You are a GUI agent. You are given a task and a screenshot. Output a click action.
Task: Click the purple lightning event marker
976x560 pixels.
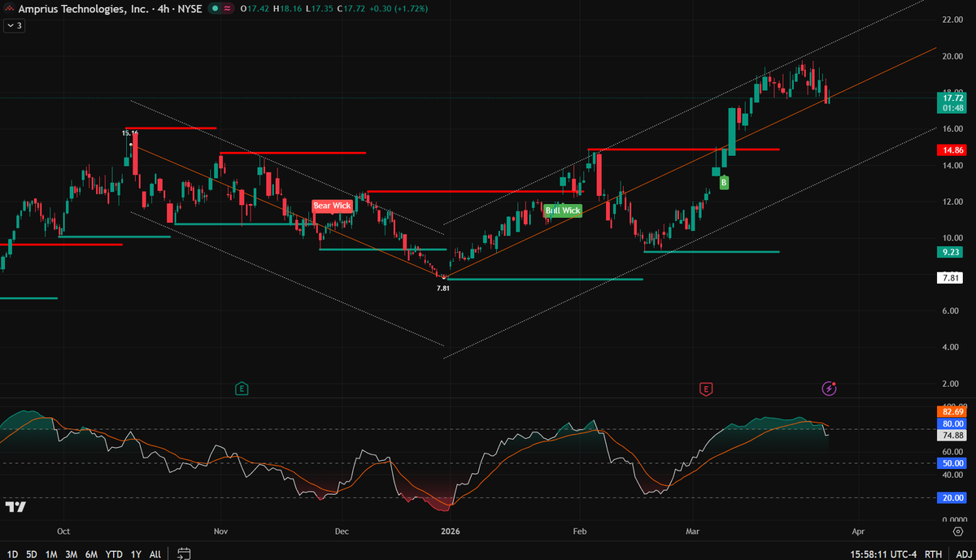(829, 389)
